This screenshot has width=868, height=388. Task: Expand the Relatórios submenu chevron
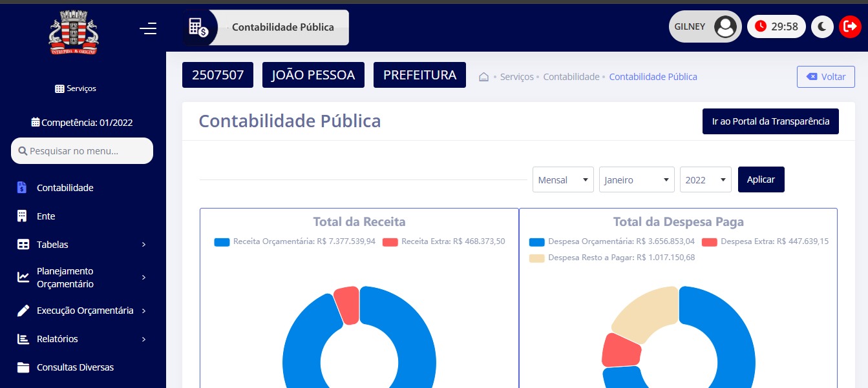[143, 339]
